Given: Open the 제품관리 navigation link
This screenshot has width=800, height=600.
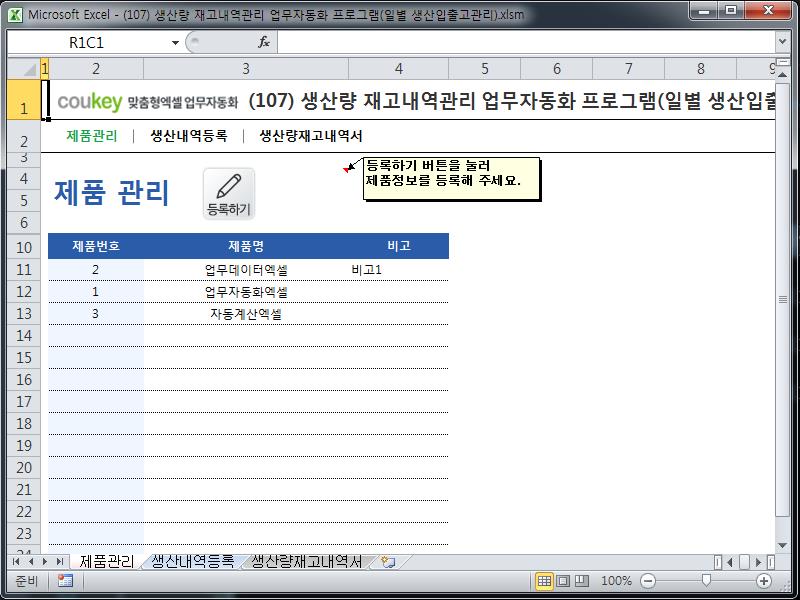Looking at the screenshot, I should pyautogui.click(x=92, y=136).
